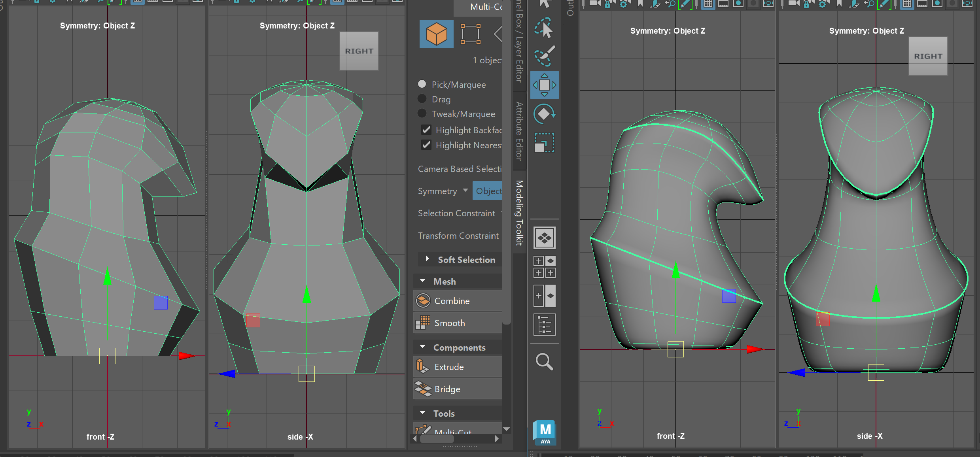Select the Move tool in toolbox

click(544, 85)
